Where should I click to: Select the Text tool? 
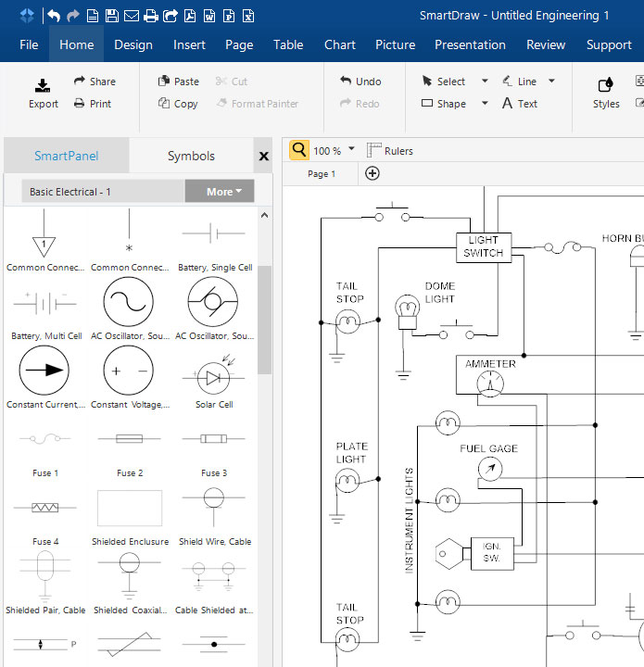pyautogui.click(x=520, y=104)
